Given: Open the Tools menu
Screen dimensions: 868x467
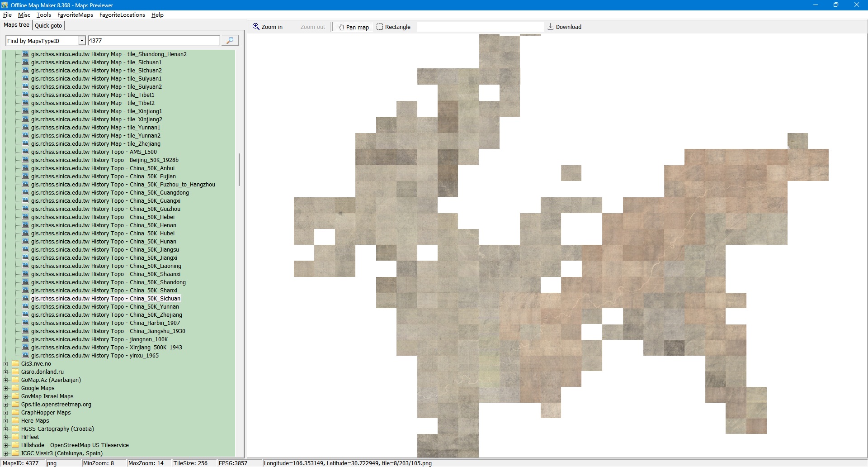Looking at the screenshot, I should click(x=43, y=15).
